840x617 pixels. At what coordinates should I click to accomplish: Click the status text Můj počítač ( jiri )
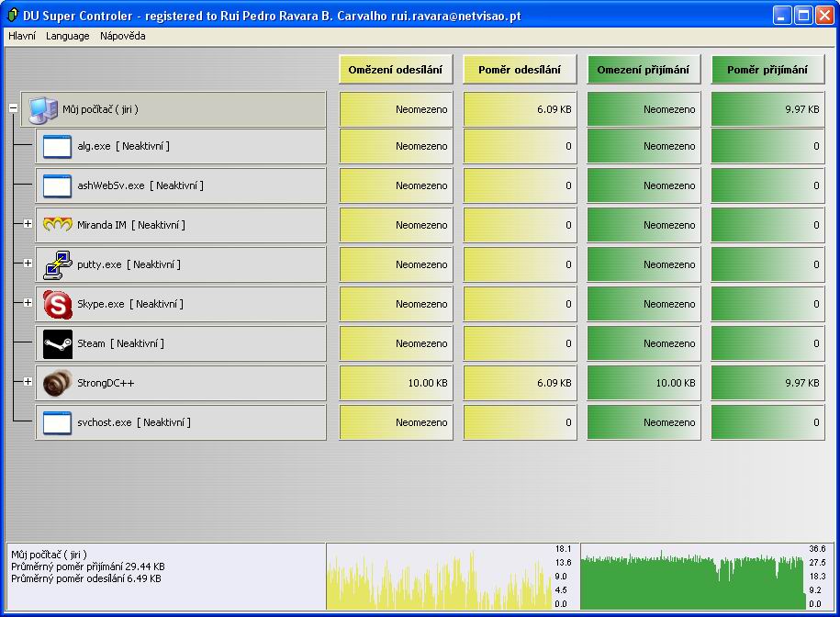49,555
